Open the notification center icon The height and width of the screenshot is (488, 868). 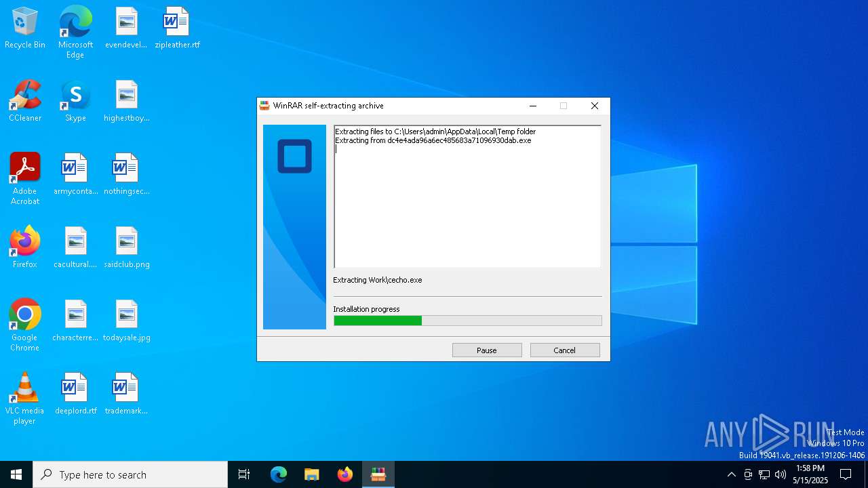tap(846, 474)
